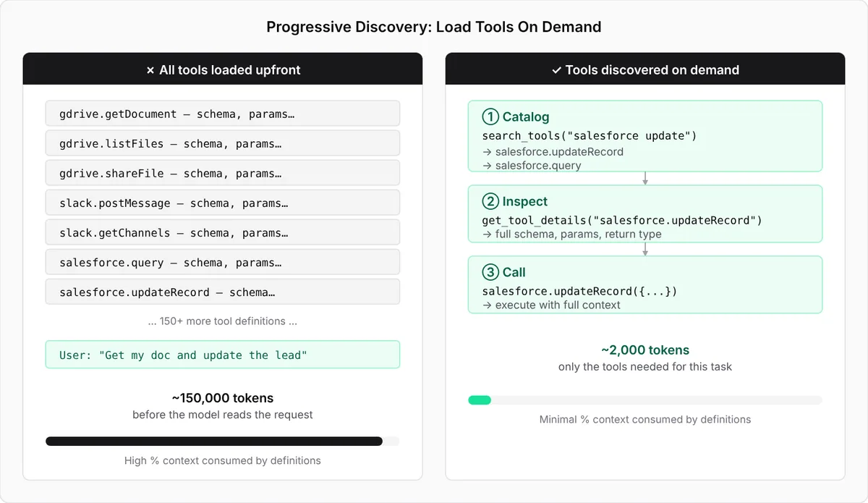Click the 'All tools loaded upfront' header
The height and width of the screenshot is (503, 868).
(223, 70)
